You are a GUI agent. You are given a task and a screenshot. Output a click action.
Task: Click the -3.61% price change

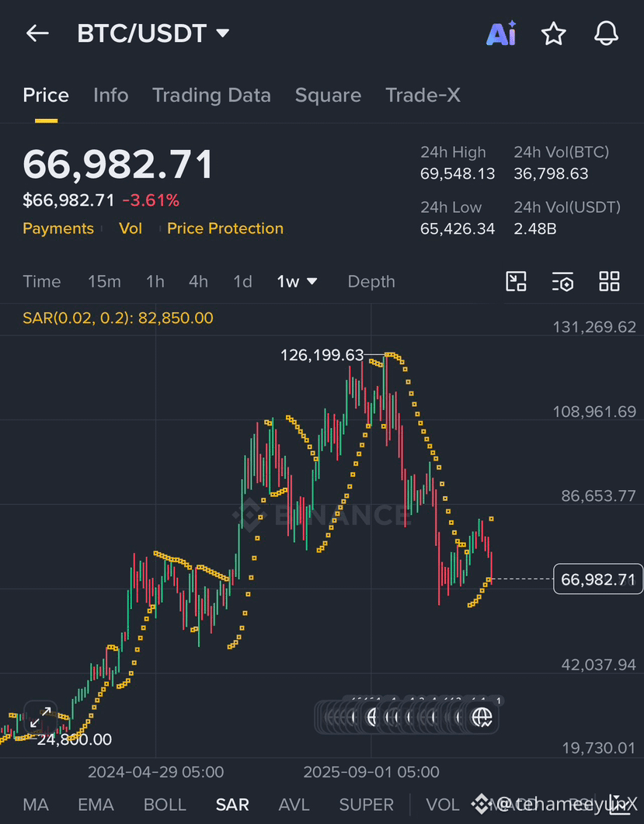151,200
